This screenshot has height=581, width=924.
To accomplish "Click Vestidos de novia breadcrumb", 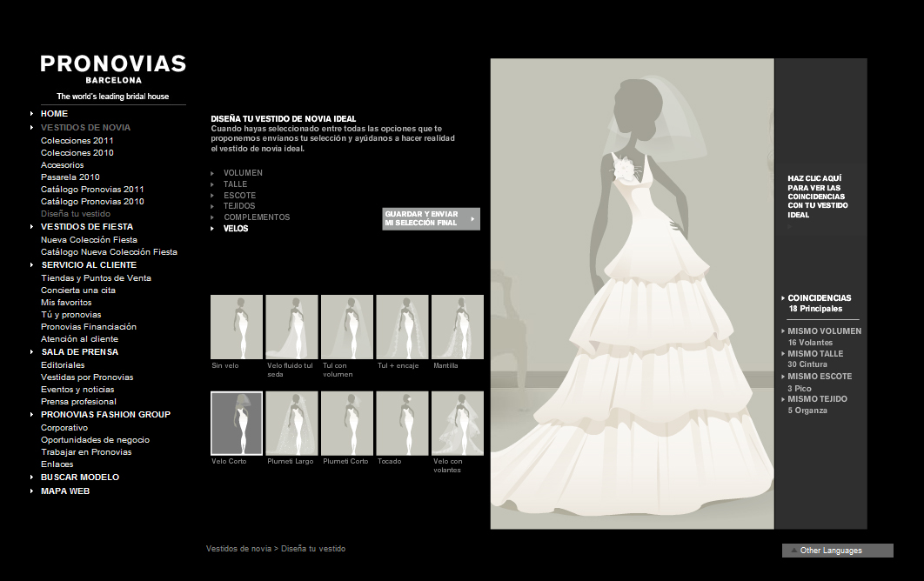I will (238, 549).
